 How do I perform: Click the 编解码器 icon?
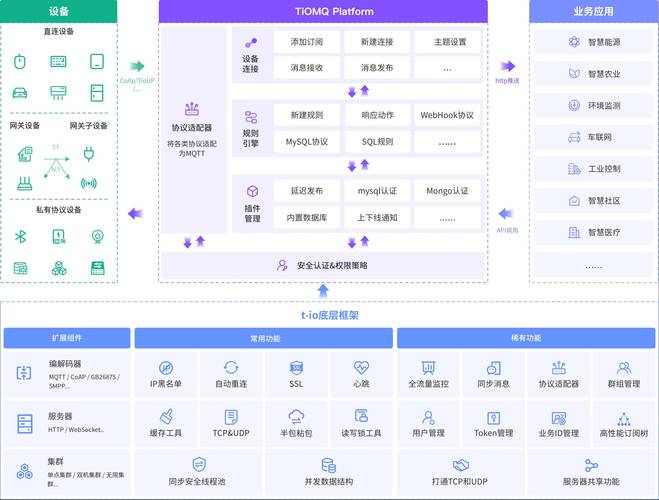[x=24, y=373]
